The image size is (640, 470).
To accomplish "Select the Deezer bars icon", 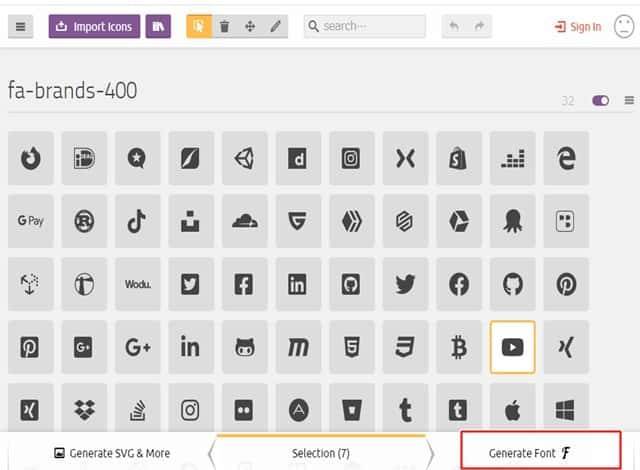I will [513, 158].
